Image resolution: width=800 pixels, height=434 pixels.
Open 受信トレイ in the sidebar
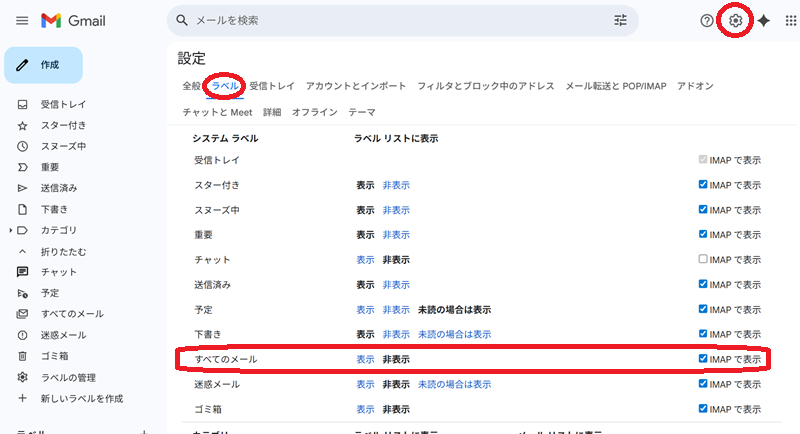pyautogui.click(x=63, y=104)
